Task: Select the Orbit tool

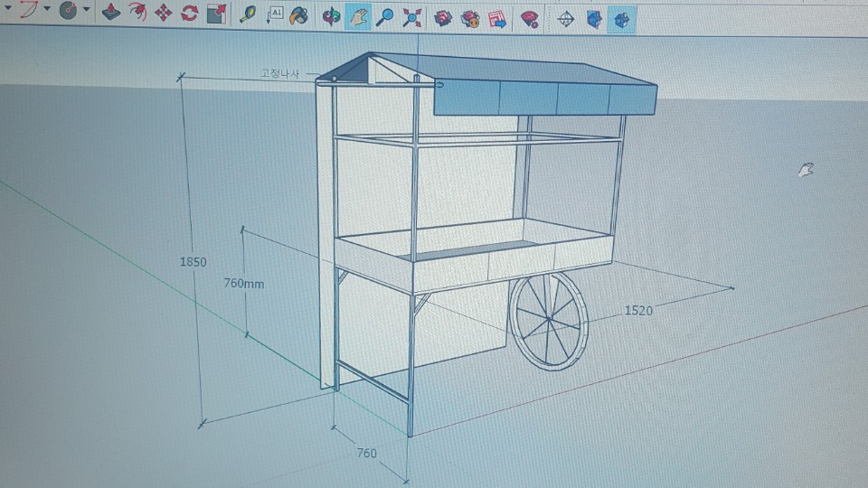Action: coord(332,16)
